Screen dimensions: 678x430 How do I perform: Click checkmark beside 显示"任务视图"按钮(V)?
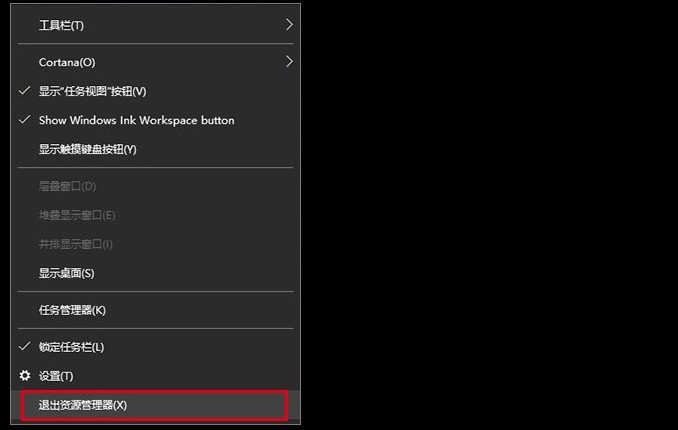point(25,91)
